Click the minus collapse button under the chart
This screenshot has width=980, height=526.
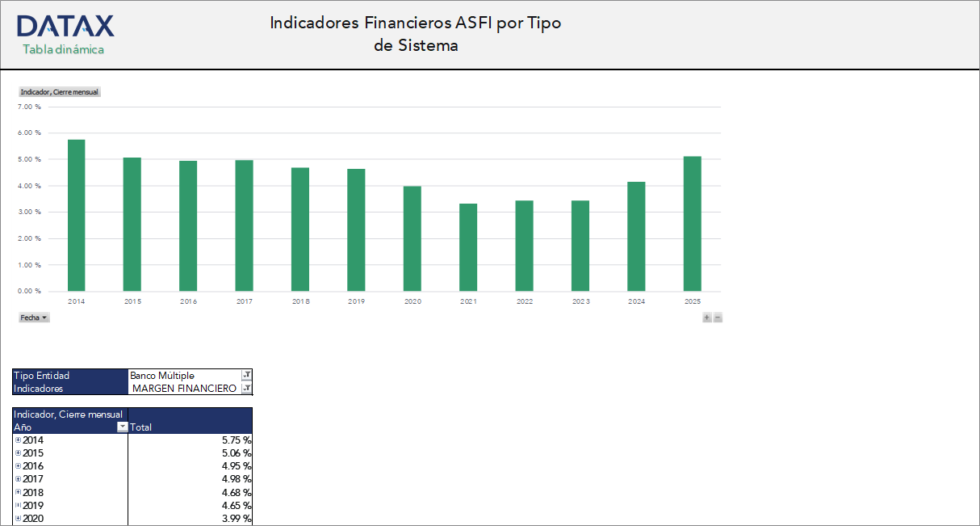(x=717, y=318)
